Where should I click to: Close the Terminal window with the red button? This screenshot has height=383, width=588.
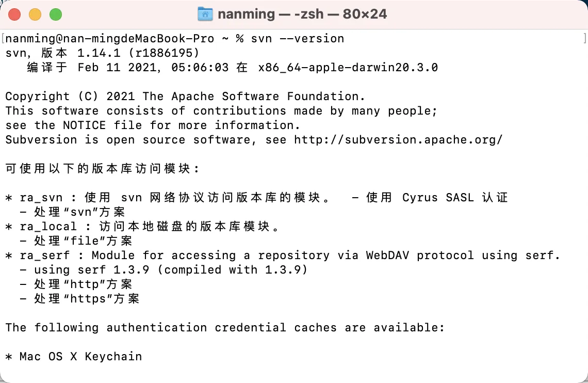(x=14, y=14)
